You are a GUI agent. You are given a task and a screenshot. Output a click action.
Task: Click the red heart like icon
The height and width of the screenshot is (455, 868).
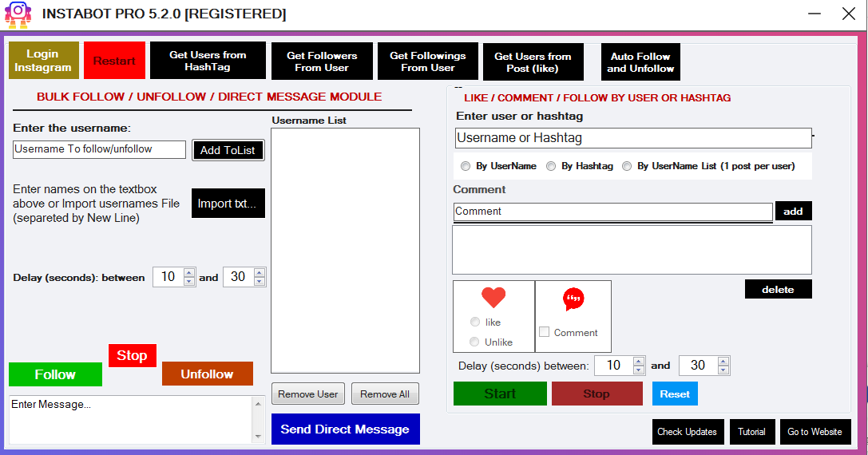493,297
